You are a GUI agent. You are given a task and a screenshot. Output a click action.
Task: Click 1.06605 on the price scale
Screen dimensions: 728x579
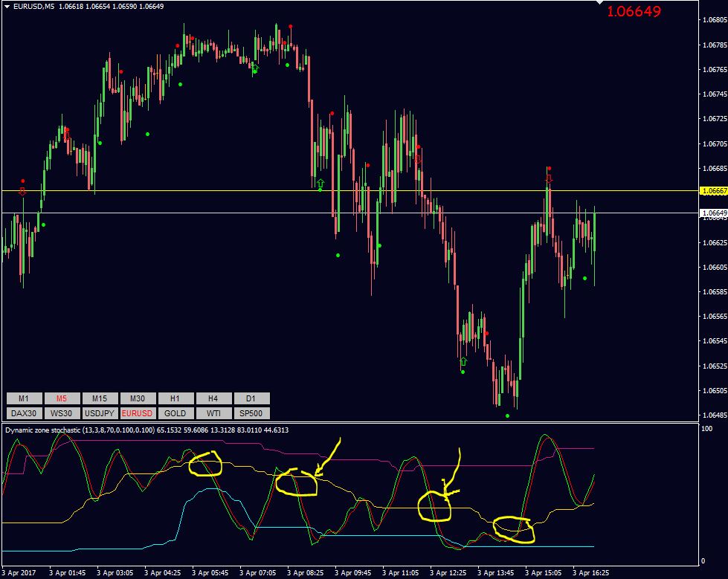click(x=715, y=268)
